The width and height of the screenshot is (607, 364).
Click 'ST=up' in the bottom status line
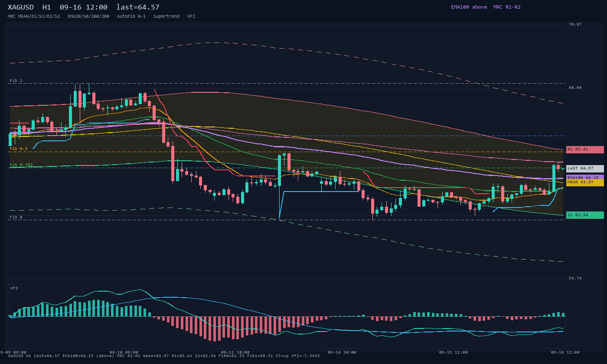tap(282, 356)
